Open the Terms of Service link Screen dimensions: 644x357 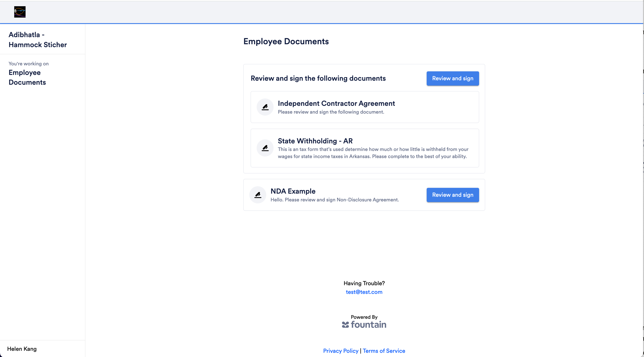click(x=384, y=351)
